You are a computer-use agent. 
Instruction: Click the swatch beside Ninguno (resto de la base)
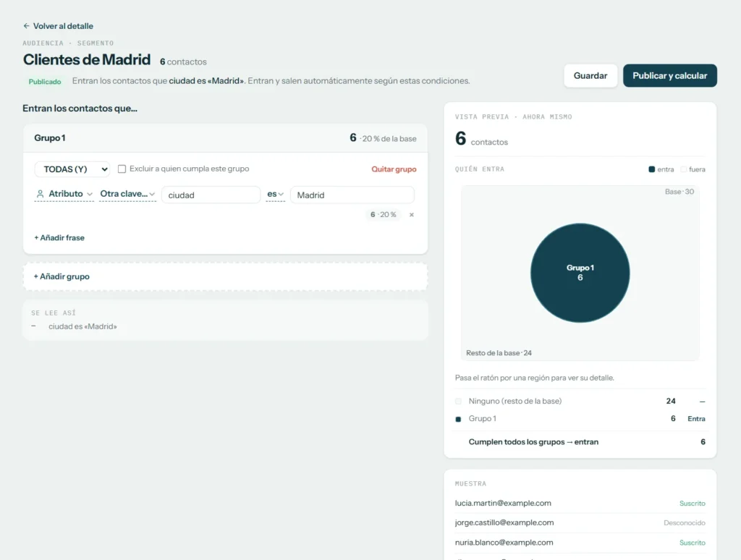point(458,402)
